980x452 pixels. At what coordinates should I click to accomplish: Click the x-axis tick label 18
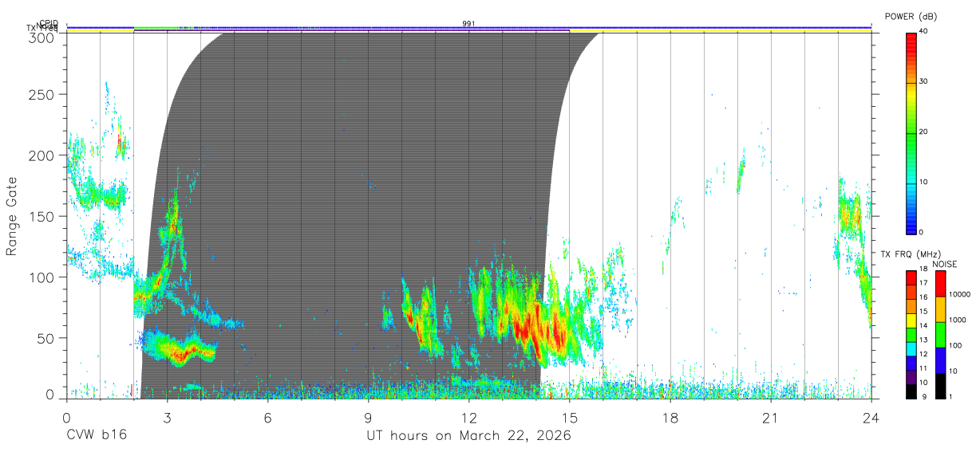pyautogui.click(x=670, y=418)
